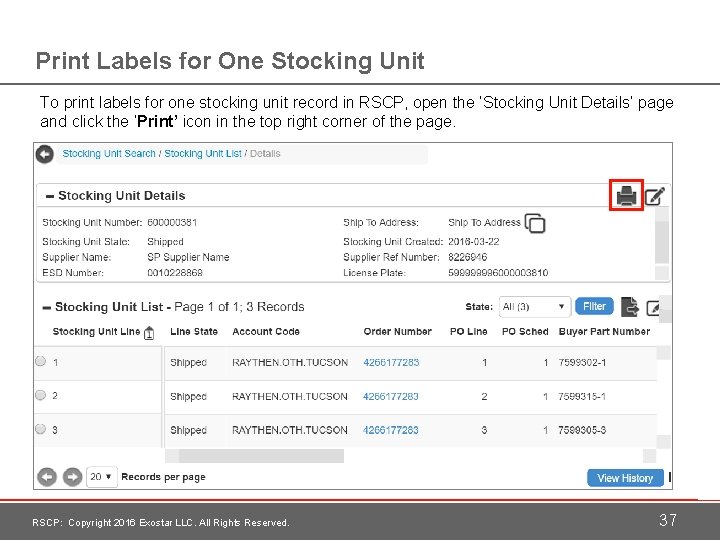Click the Stocking Unit Created date 2016-03-22

(x=473, y=242)
